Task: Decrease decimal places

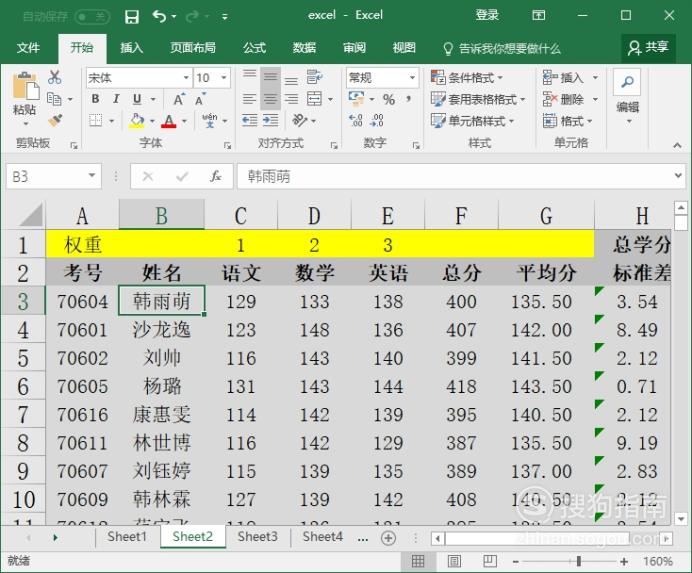Action: click(x=377, y=121)
